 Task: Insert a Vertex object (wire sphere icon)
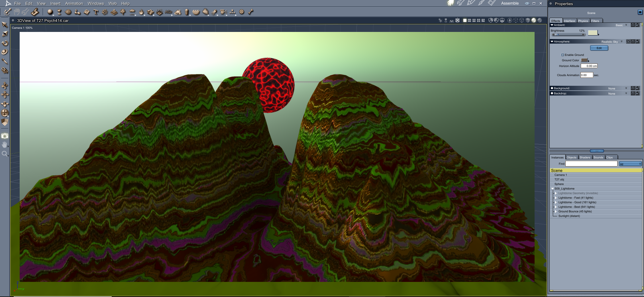pyautogui.click(x=68, y=12)
